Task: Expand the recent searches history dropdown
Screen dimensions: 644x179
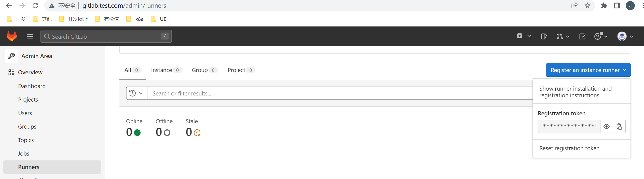Action: point(136,93)
